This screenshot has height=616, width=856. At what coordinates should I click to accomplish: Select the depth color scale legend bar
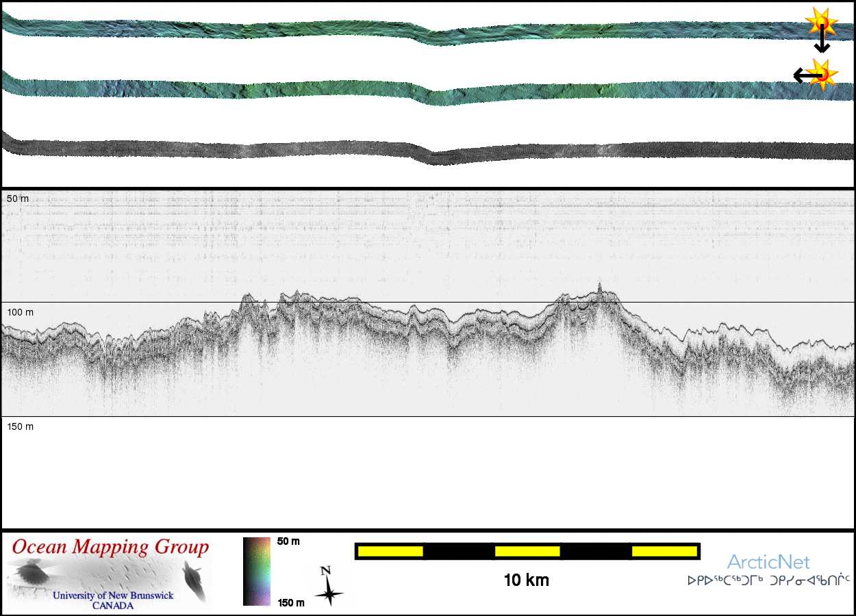(x=257, y=572)
